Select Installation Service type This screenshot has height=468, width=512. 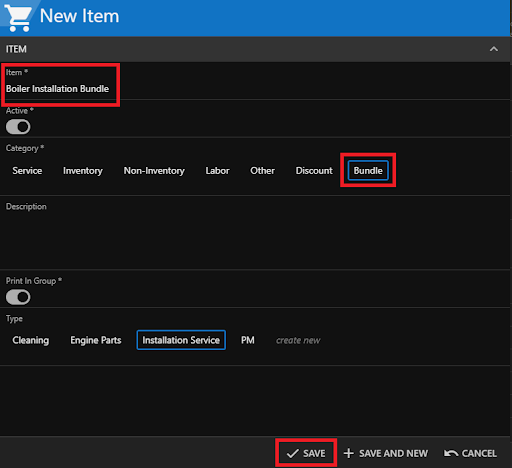pyautogui.click(x=181, y=340)
